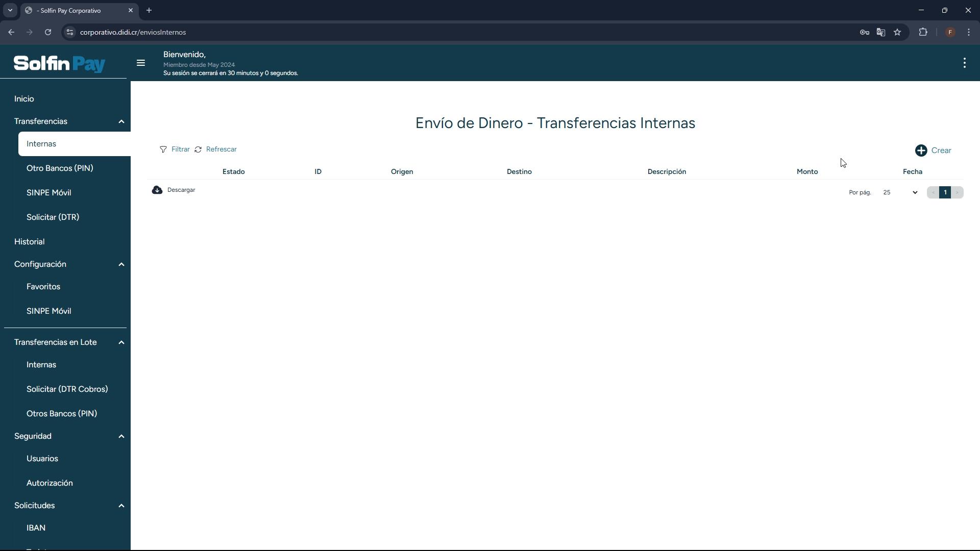980x551 pixels.
Task: Click the browser address bar URL
Action: pos(133,32)
